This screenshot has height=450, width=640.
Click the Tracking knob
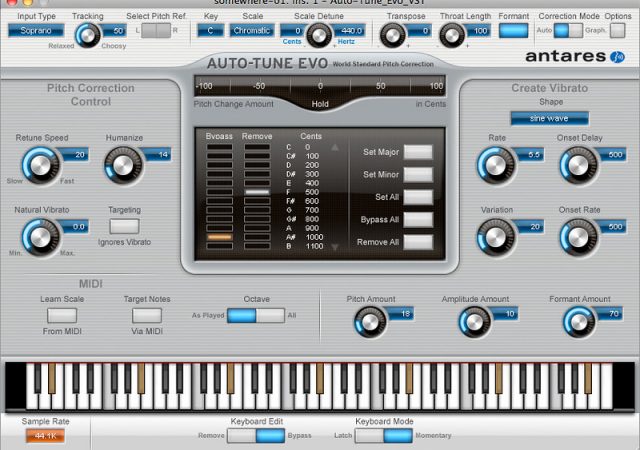click(87, 36)
